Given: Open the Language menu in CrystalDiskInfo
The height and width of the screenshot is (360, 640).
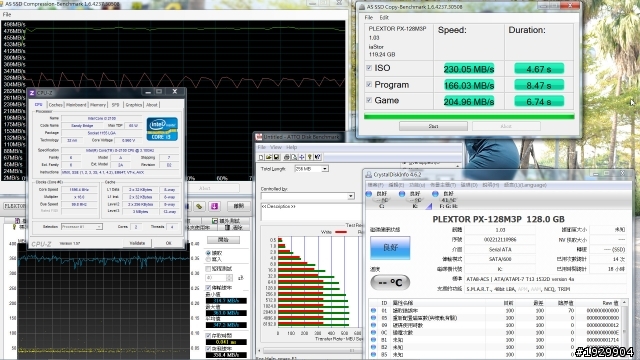Looking at the screenshot, I should [525, 185].
